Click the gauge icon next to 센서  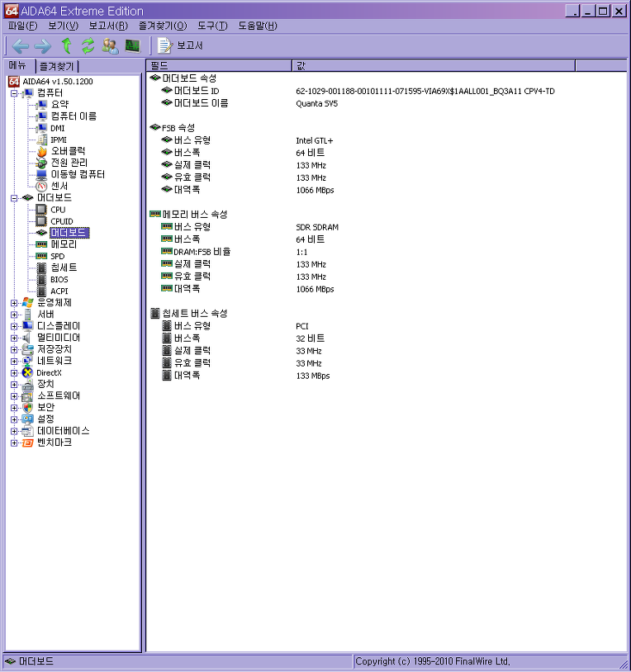pyautogui.click(x=41, y=187)
